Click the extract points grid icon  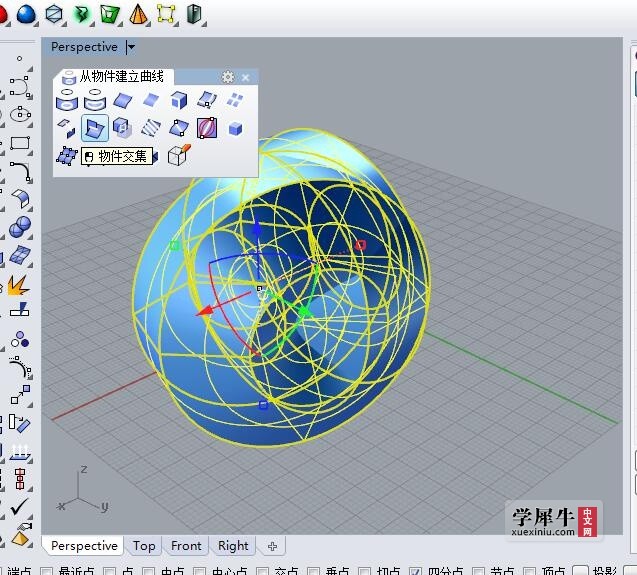pos(67,156)
